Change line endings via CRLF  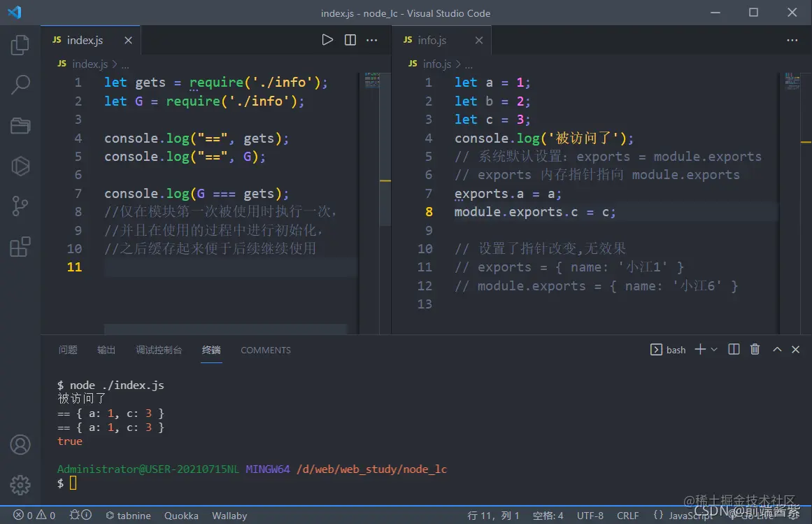click(627, 515)
